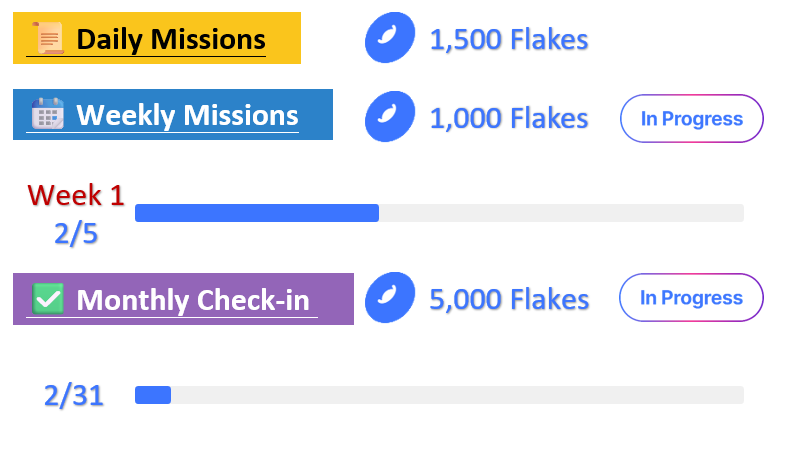The image size is (792, 454).
Task: Open the Monthly Check-in heading link
Action: [192, 300]
